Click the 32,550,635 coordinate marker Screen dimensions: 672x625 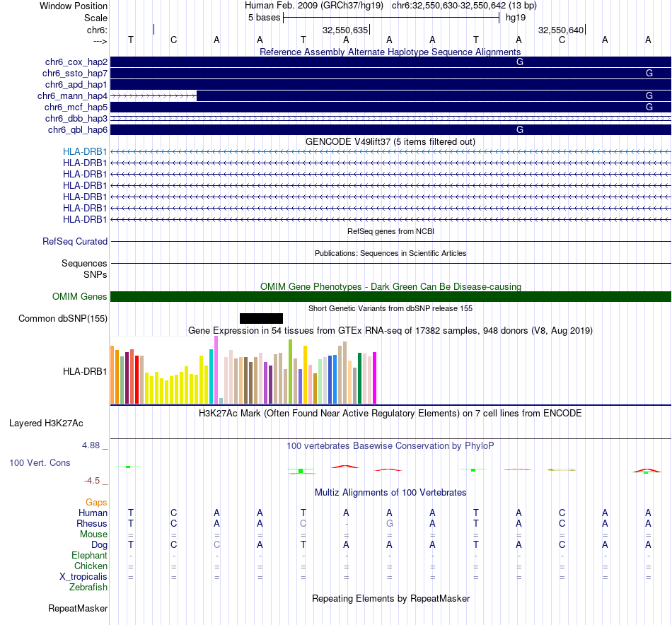click(x=345, y=30)
